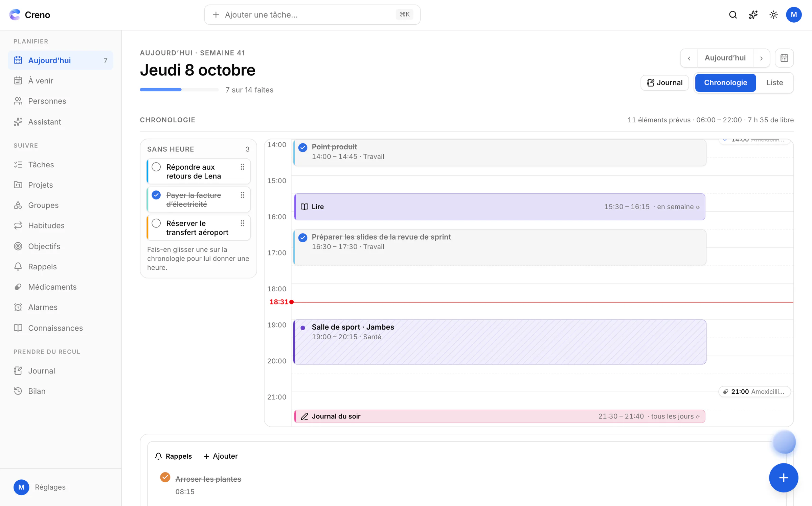Open the search icon in the top bar
This screenshot has height=506, width=812.
click(733, 15)
